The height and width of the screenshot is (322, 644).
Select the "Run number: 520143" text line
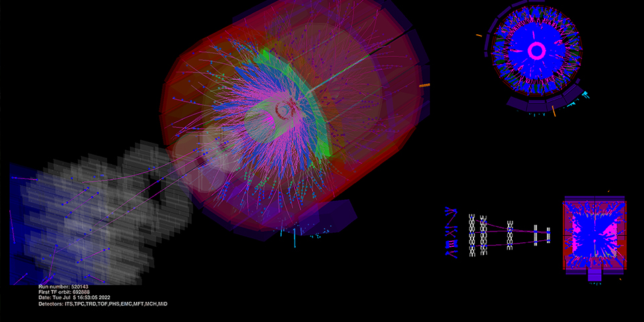(x=64, y=286)
